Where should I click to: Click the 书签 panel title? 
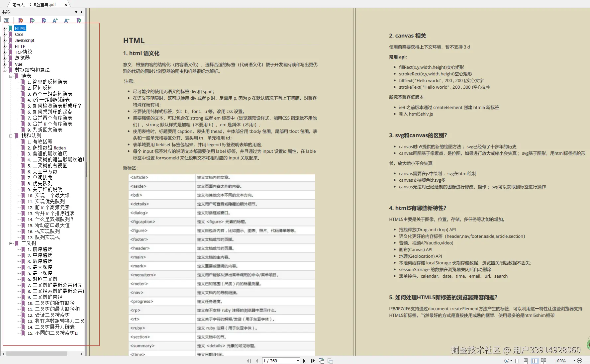(6, 12)
